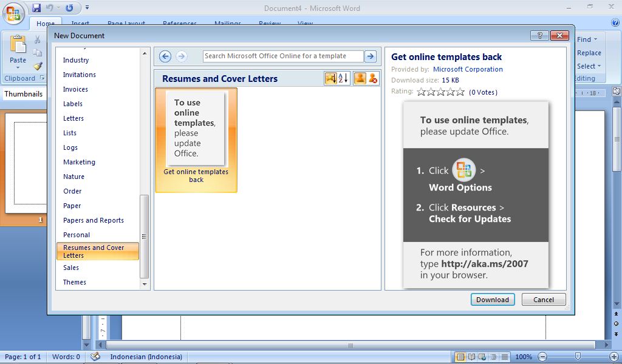Select the Labels template category
This screenshot has height=364, width=622.
(73, 104)
